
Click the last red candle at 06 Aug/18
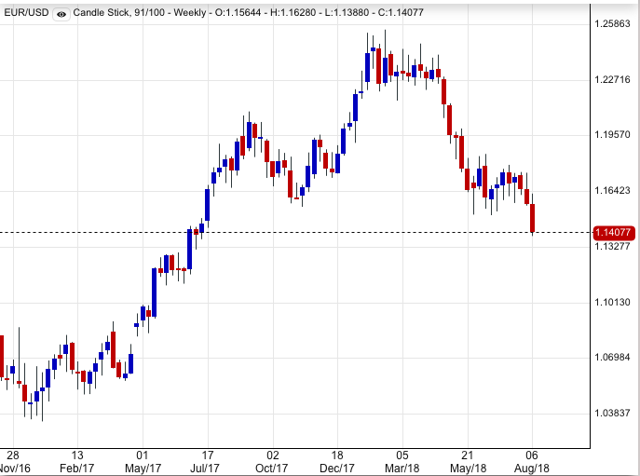[532, 218]
